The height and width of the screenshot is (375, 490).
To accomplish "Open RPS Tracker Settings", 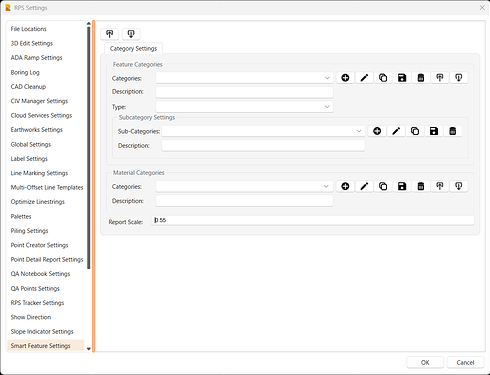I will (x=37, y=303).
